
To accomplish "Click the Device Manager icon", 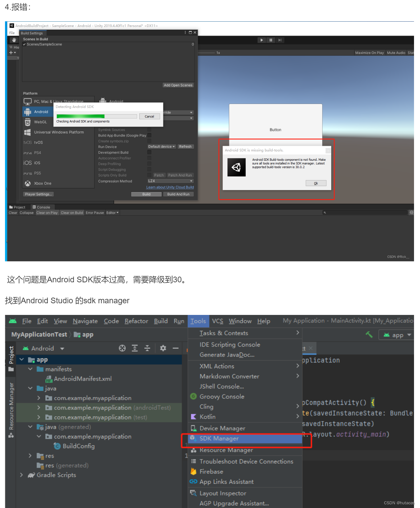I will tap(193, 428).
